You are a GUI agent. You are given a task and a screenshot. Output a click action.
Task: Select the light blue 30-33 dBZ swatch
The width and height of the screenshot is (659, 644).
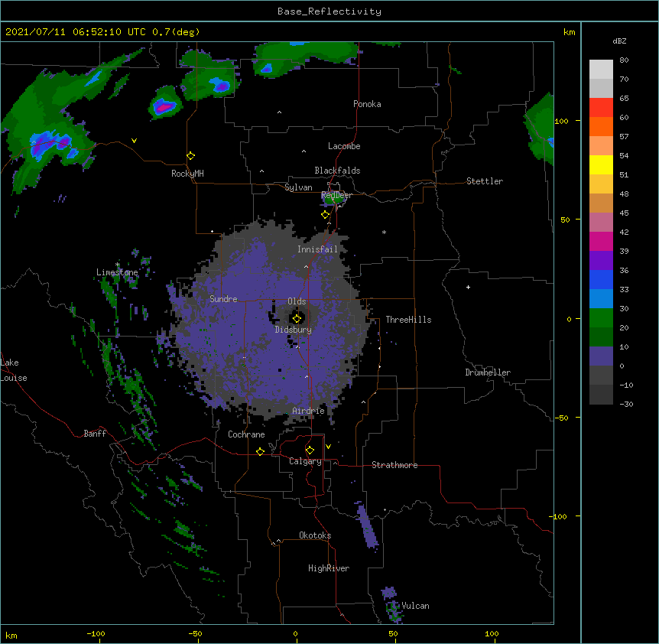coord(601,298)
